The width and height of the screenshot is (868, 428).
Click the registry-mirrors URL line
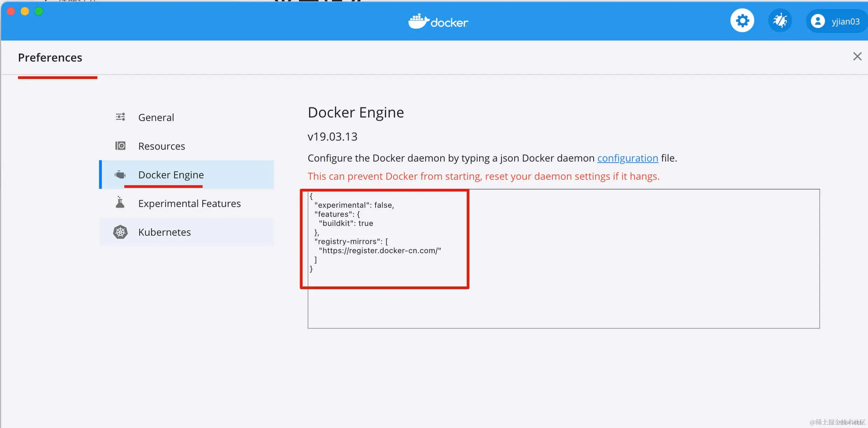coord(380,251)
